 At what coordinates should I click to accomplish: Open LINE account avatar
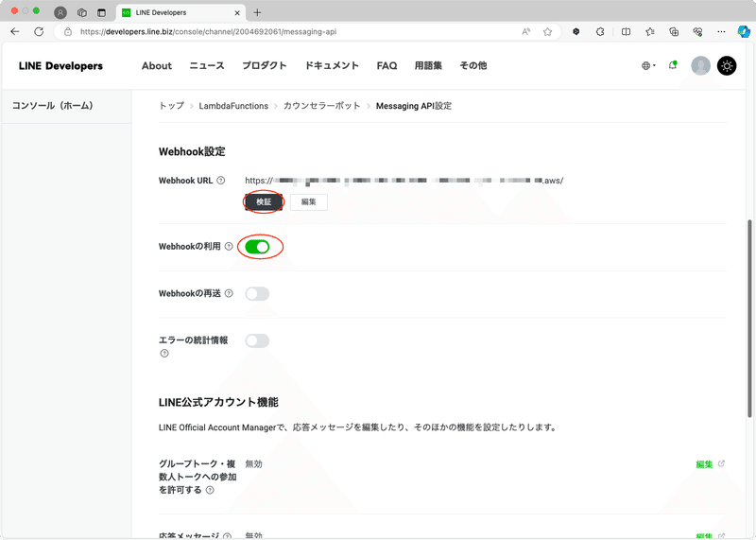click(700, 65)
